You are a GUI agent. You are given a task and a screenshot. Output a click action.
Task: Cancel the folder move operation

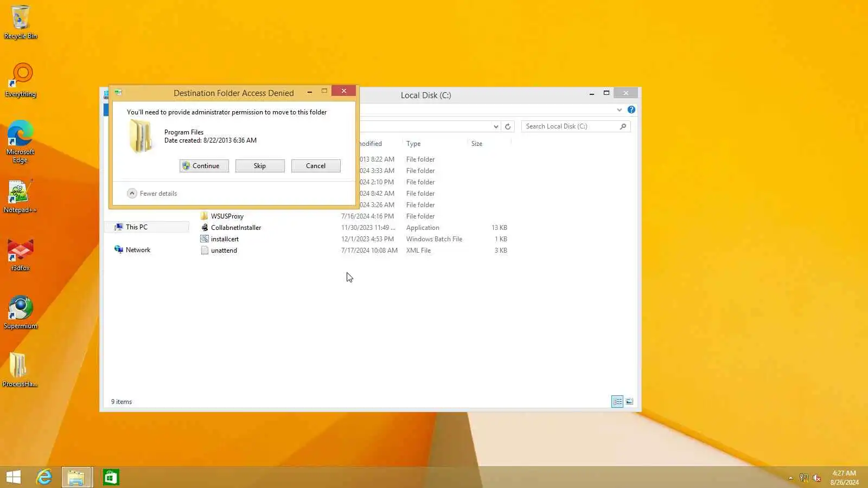pyautogui.click(x=316, y=166)
